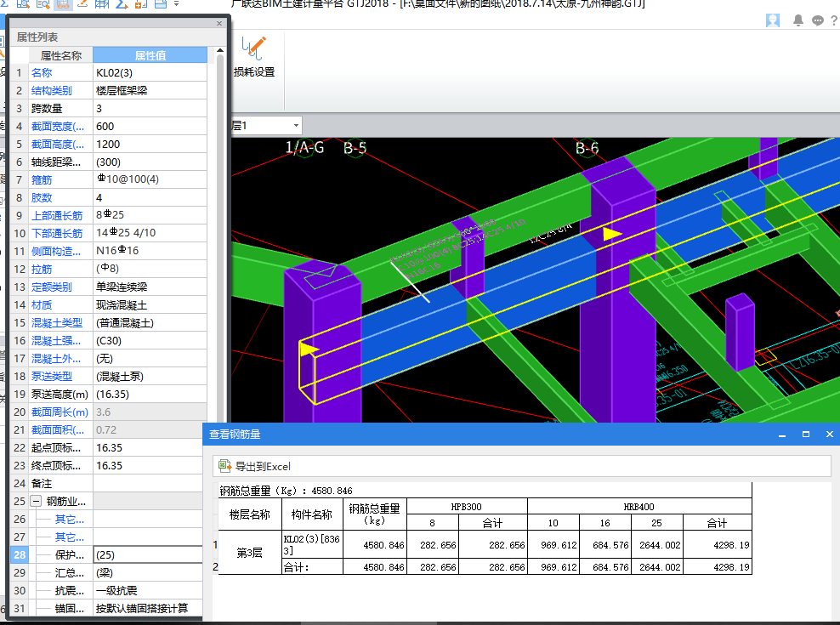
Task: Edit stirrup value 10@100(4)
Action: [x=150, y=179]
